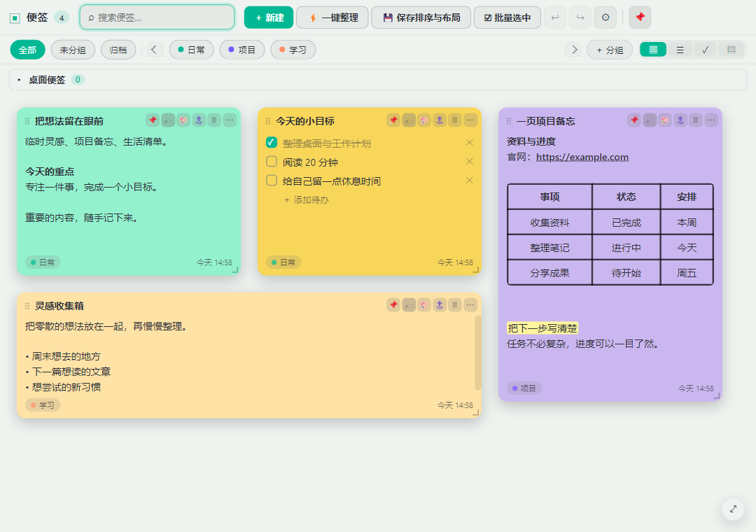
Task: Focus the 搜索便签 search field
Action: pos(157,17)
